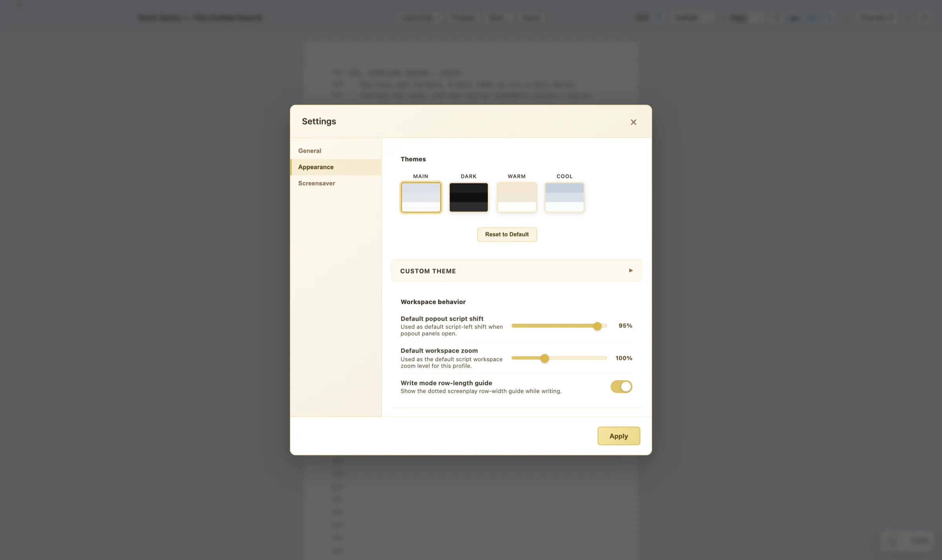Click Reset to Default button
Screen dimensions: 942x560
pyautogui.click(x=507, y=235)
